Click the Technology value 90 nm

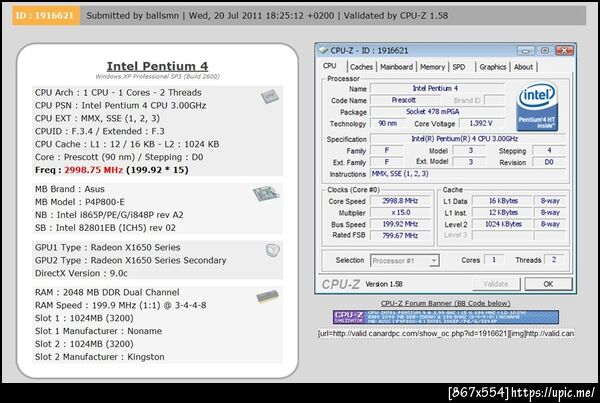click(388, 123)
